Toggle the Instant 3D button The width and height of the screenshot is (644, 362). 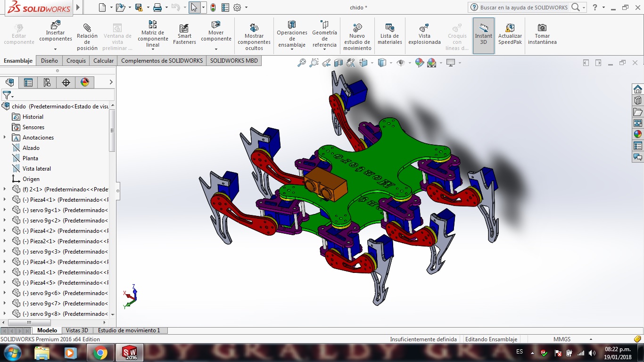point(484,35)
